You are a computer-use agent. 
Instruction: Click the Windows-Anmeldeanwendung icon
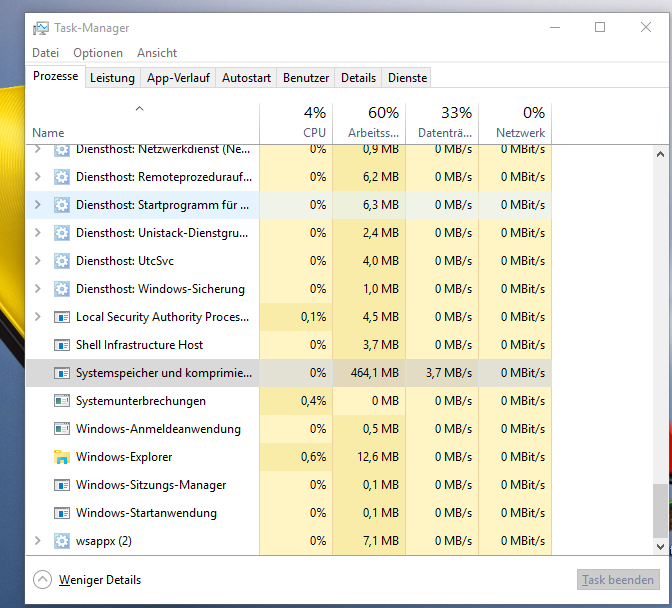tap(62, 429)
